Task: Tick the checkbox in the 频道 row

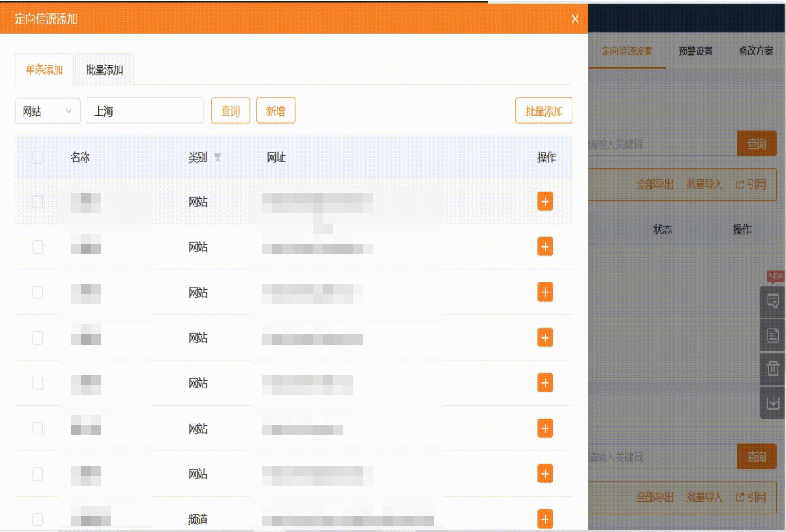Action: click(37, 519)
